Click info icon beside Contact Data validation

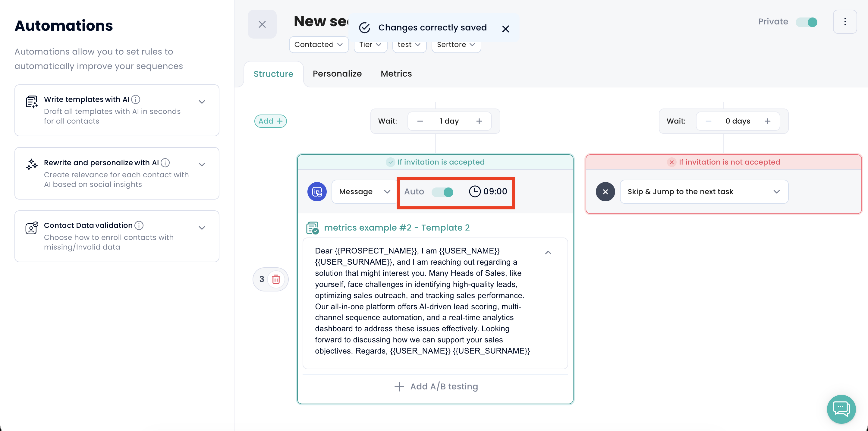(139, 225)
